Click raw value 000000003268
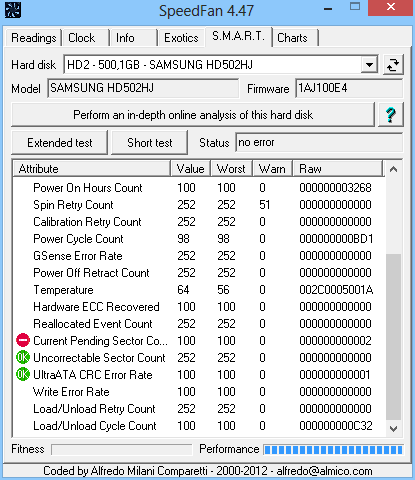The image size is (415, 480). point(335,188)
